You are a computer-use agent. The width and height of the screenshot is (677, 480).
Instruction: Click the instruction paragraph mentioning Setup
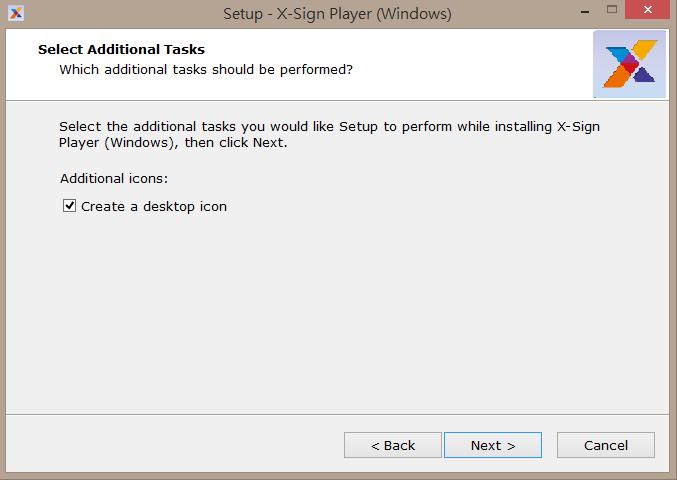pyautogui.click(x=329, y=134)
